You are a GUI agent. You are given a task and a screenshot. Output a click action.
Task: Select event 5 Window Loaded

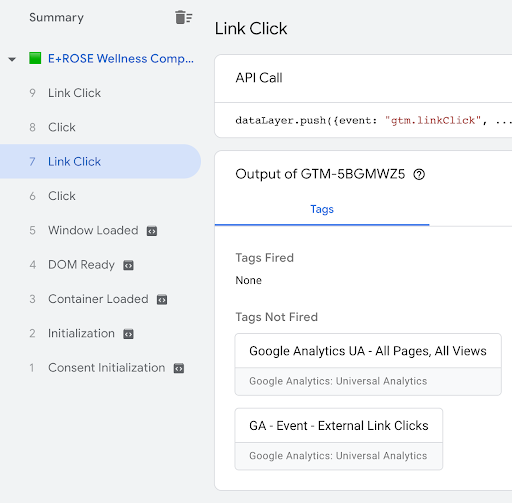pyautogui.click(x=100, y=230)
